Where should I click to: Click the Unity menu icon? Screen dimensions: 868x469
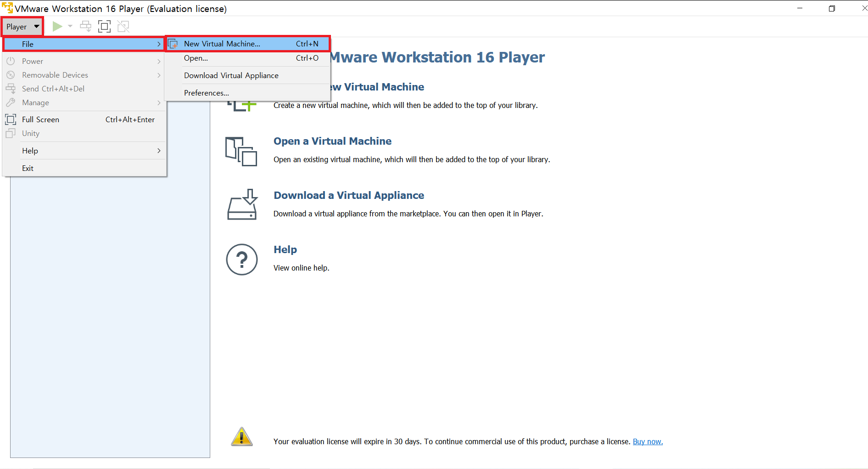click(11, 133)
